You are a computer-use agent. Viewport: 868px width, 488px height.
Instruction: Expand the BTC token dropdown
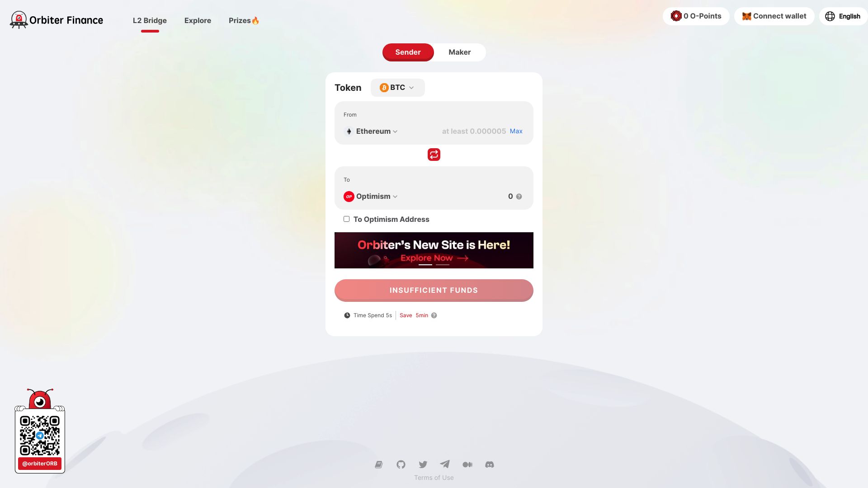tap(397, 88)
